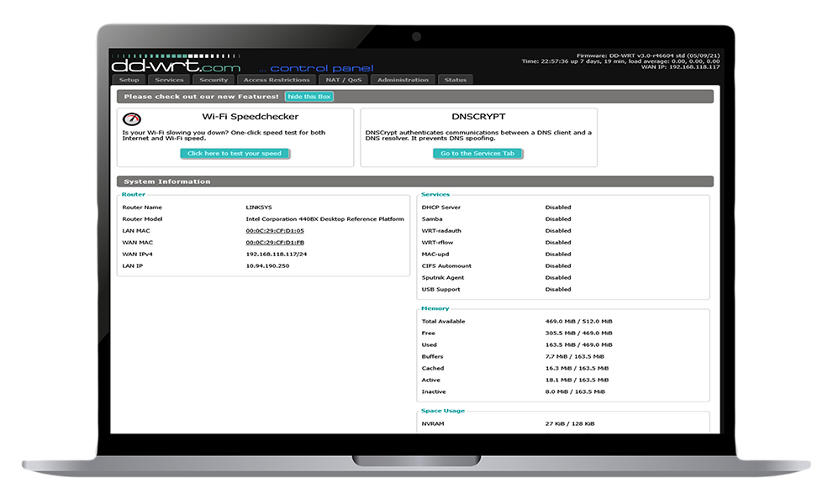Image resolution: width=833 pixels, height=504 pixels.
Task: Open the Security tab
Action: click(x=214, y=80)
